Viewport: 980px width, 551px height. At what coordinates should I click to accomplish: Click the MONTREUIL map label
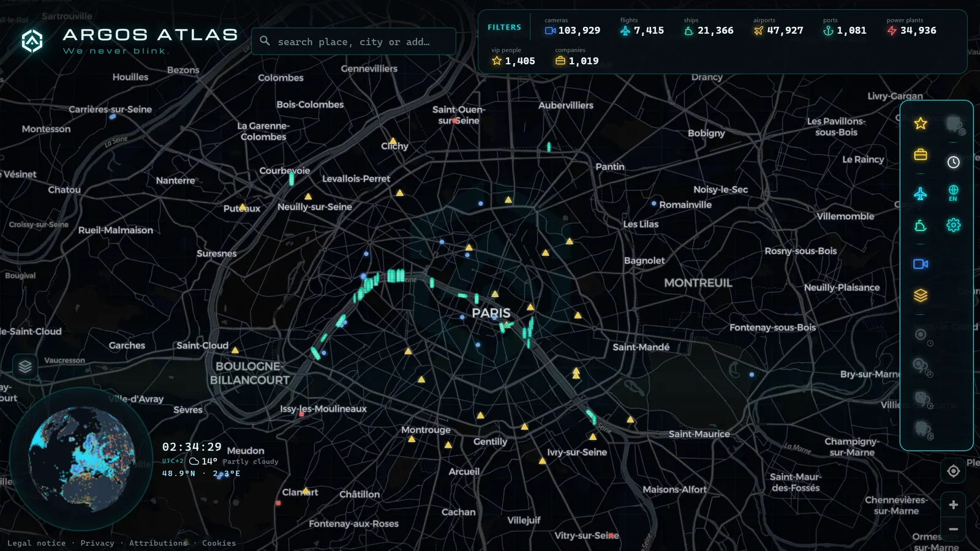pos(698,283)
